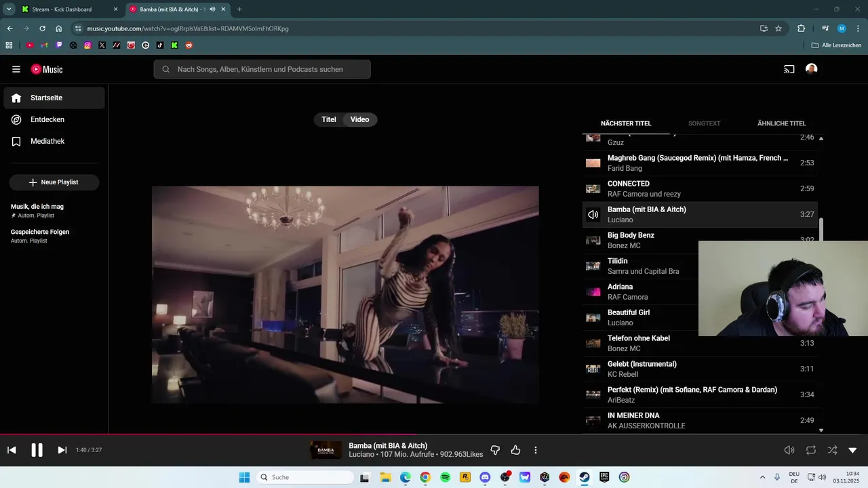Select the Nächster Titel tab
The width and height of the screenshot is (868, 488).
tap(626, 123)
